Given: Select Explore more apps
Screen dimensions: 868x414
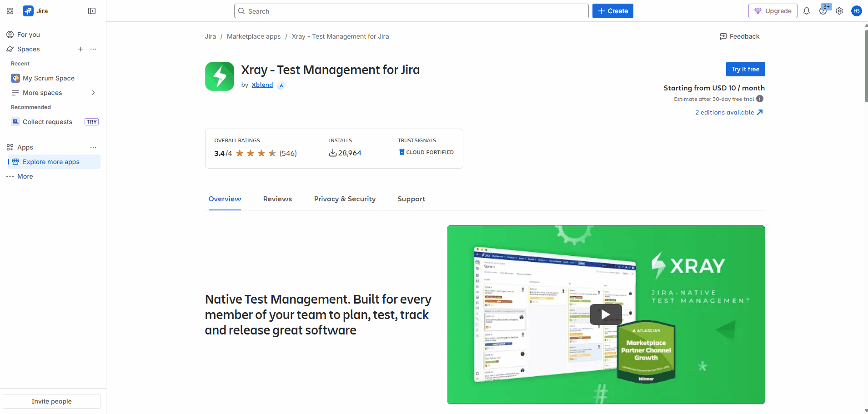Looking at the screenshot, I should coord(54,162).
